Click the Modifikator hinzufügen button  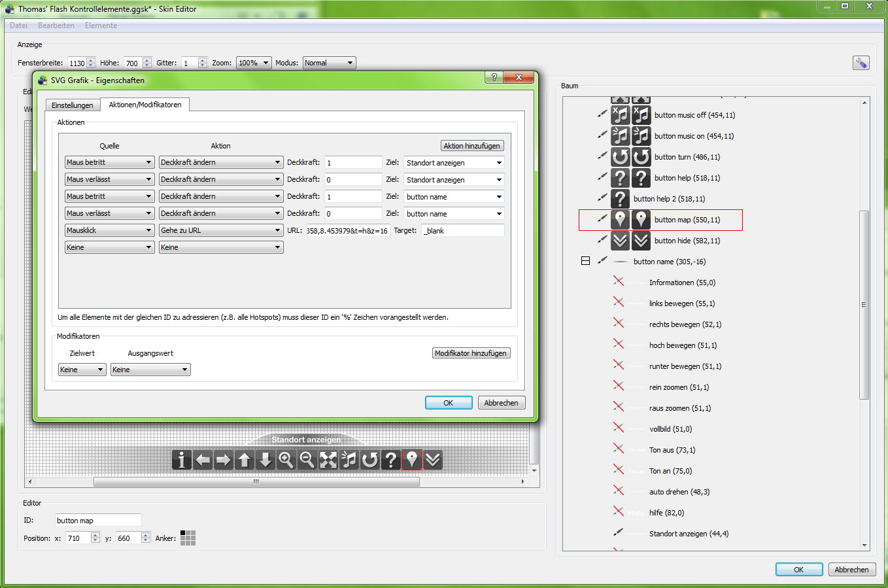coord(470,353)
